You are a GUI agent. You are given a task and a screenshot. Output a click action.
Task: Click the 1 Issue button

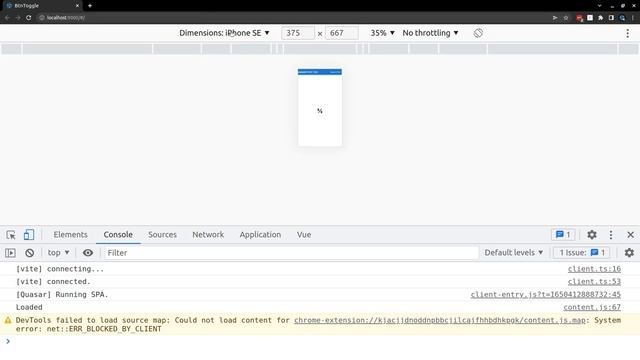click(x=582, y=253)
